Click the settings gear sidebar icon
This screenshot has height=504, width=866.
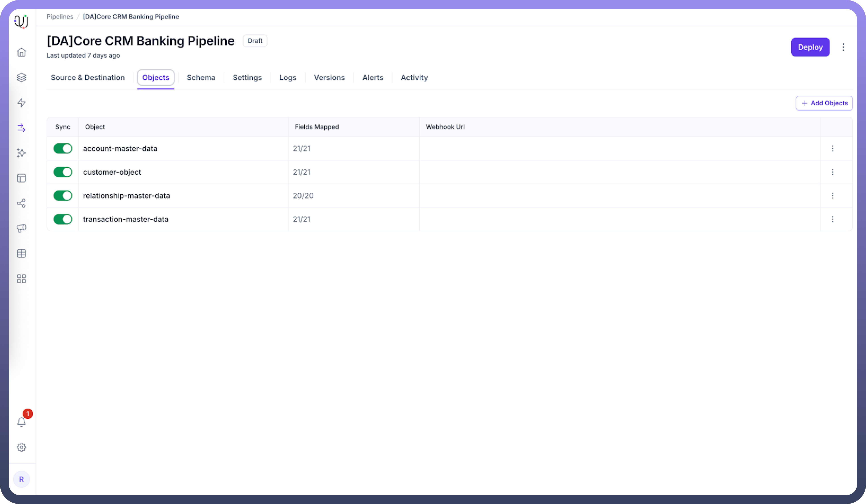click(21, 447)
